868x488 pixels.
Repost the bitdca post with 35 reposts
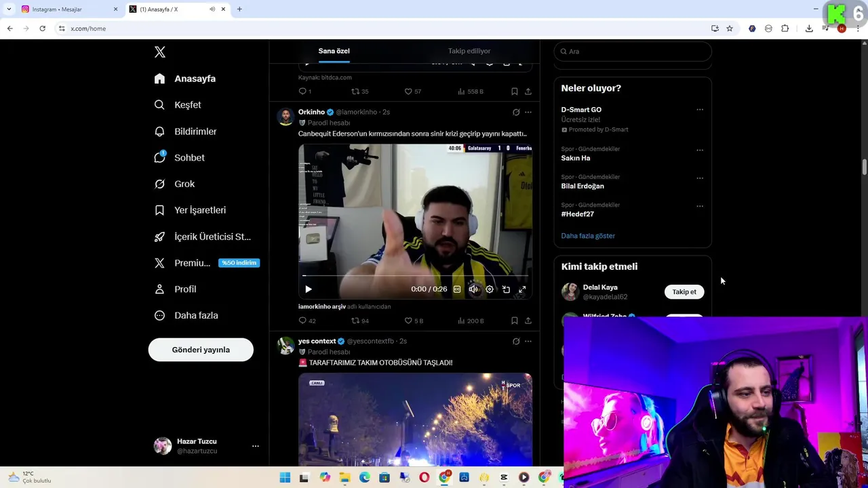[360, 91]
